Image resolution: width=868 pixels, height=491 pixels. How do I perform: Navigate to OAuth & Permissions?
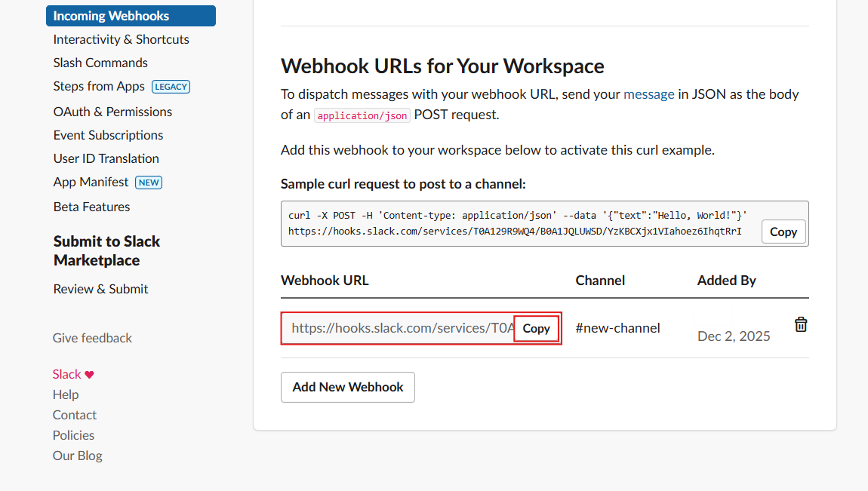(112, 112)
